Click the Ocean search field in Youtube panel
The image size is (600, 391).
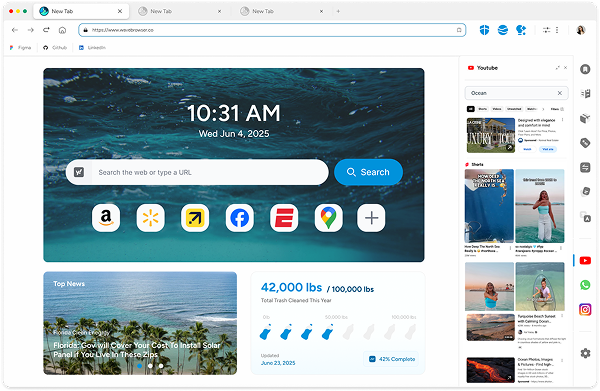click(517, 93)
